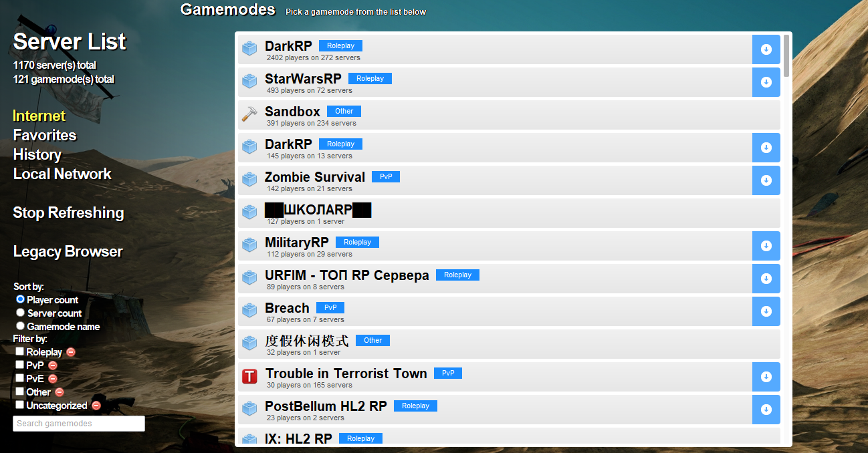Viewport: 868px width, 453px height.
Task: Open the Favorites server list
Action: (45, 136)
